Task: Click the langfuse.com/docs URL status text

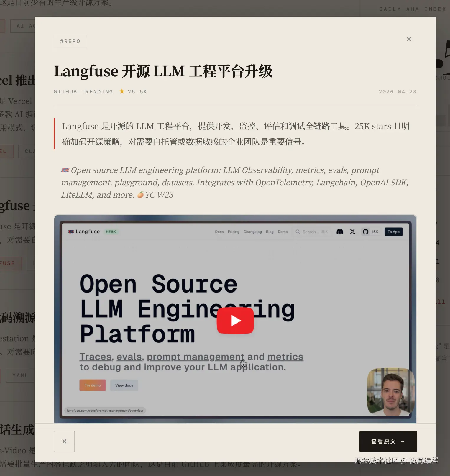Action: pyautogui.click(x=105, y=411)
